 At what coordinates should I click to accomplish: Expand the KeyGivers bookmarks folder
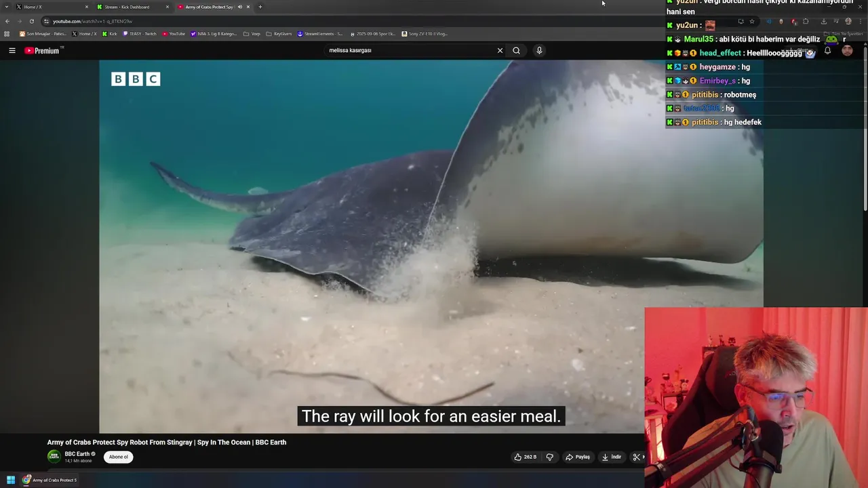(x=279, y=33)
